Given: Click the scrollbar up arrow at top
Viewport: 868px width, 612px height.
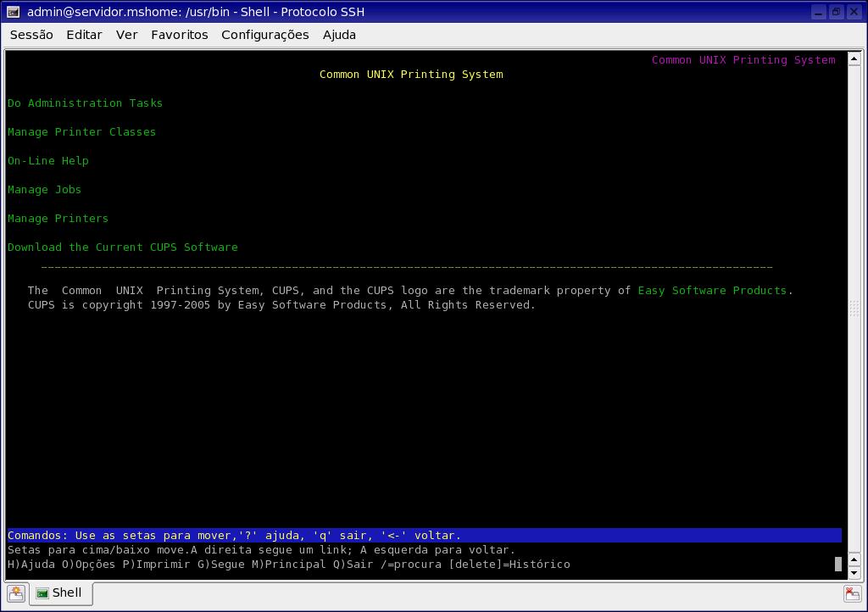Looking at the screenshot, I should click(854, 58).
